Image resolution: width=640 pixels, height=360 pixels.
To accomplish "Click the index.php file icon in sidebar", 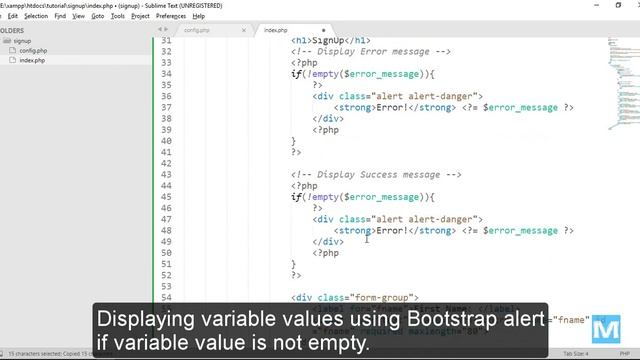I will tap(13, 60).
